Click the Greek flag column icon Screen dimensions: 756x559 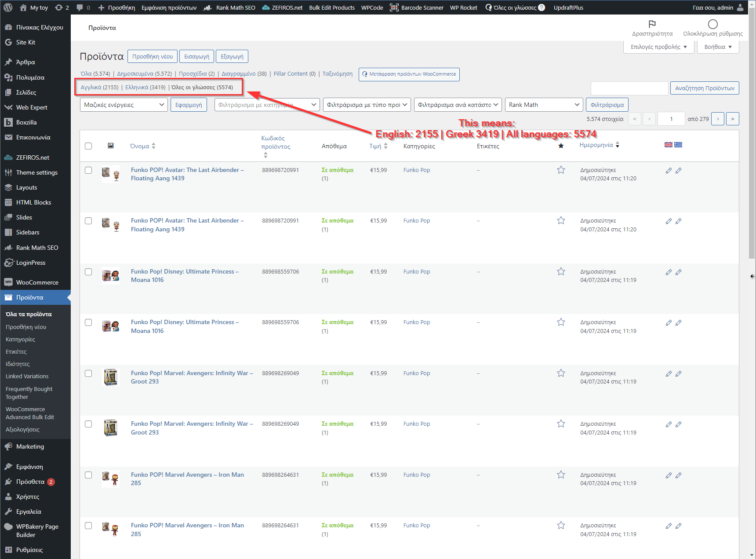678,145
